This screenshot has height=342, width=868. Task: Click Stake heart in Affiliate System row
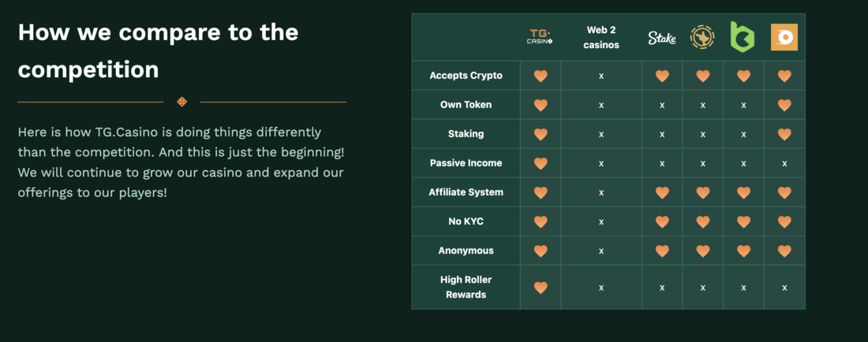[662, 192]
